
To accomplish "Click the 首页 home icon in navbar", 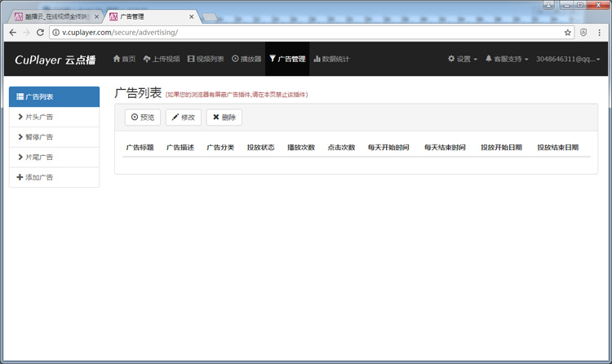I will coord(124,59).
